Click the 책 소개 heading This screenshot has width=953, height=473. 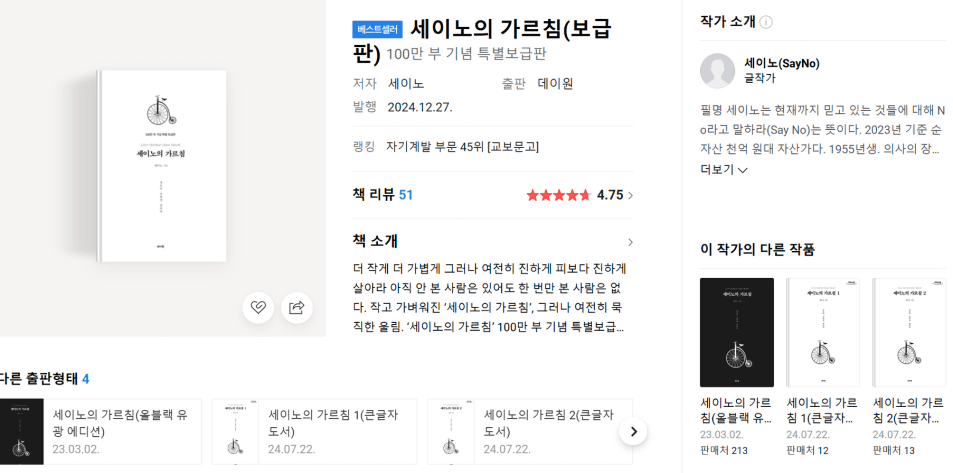pyautogui.click(x=375, y=241)
